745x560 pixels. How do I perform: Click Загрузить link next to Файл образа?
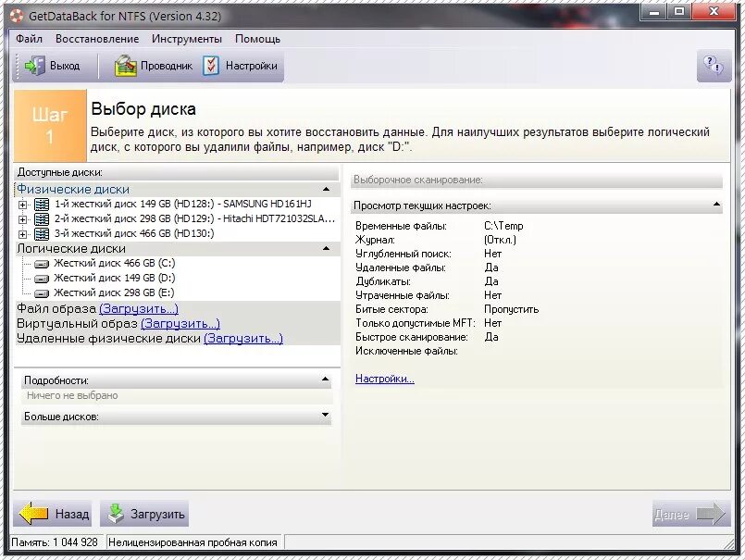pyautogui.click(x=139, y=308)
